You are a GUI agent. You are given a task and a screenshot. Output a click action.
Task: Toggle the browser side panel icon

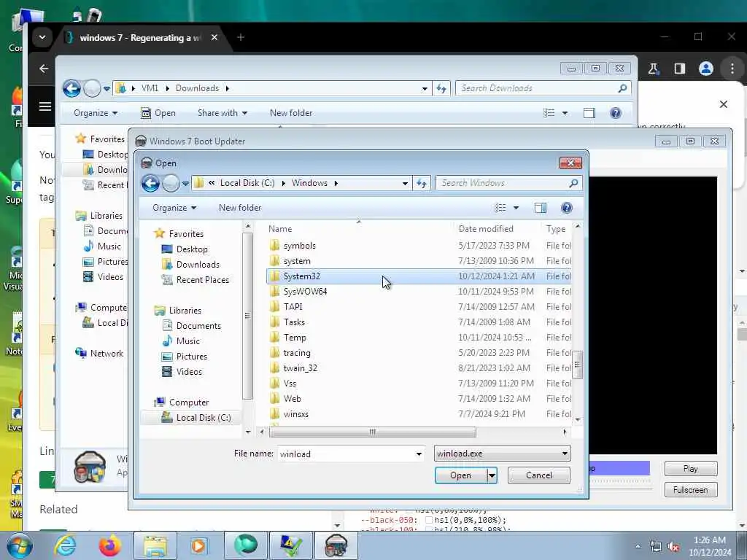pos(680,69)
